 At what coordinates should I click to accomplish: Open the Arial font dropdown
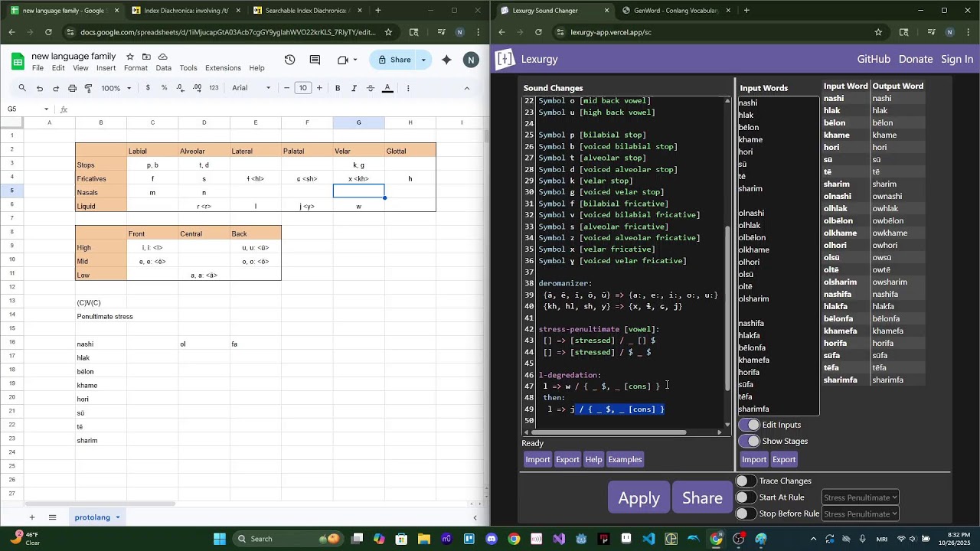(x=251, y=88)
